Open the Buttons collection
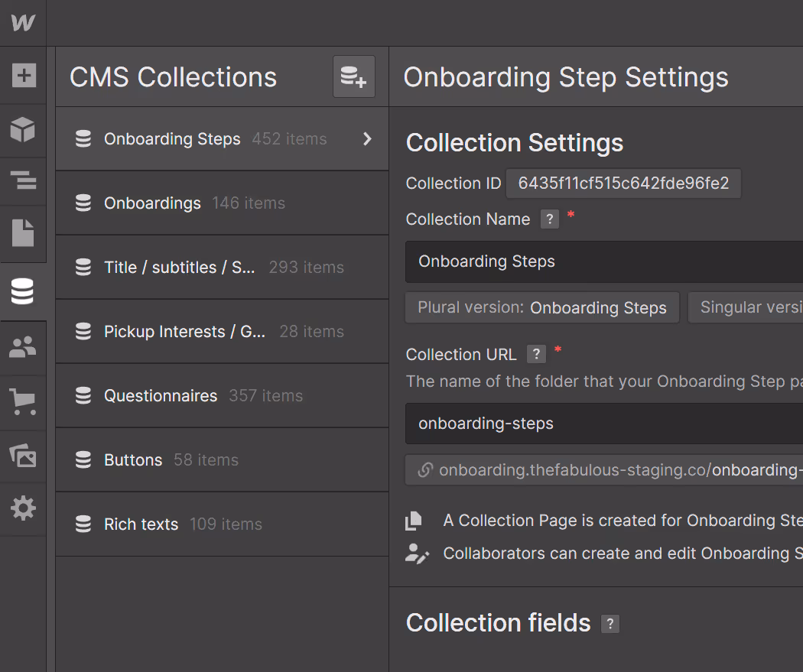 point(222,460)
